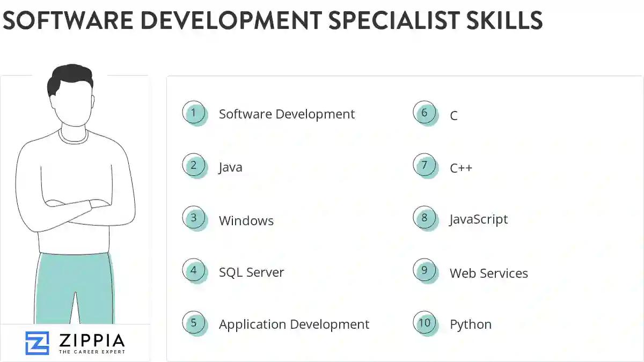The height and width of the screenshot is (362, 644).
Task: Click the Software Development skill label
Action: pos(287,114)
